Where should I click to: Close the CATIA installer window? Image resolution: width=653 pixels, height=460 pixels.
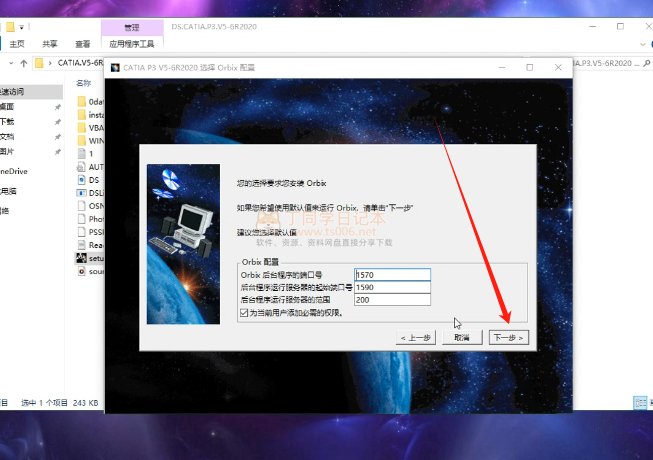point(558,67)
